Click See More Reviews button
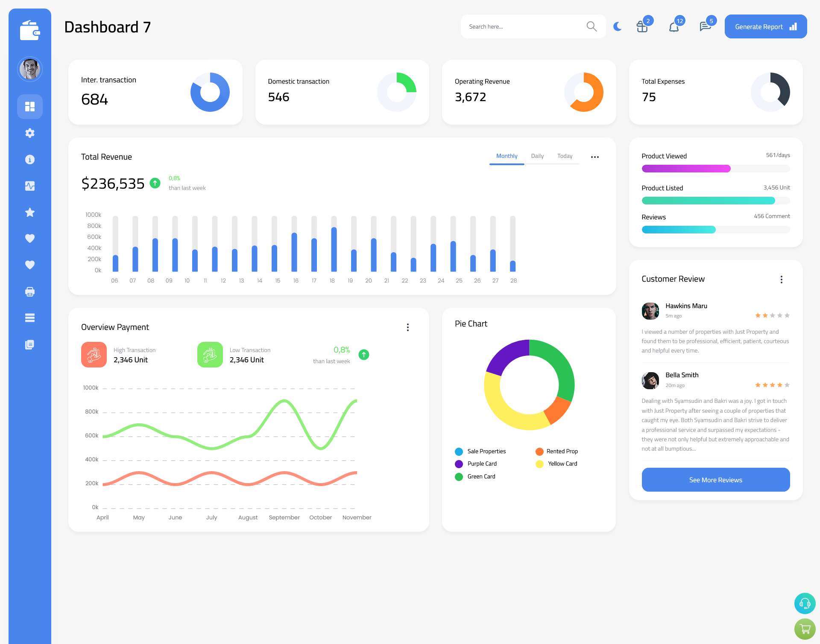 tap(715, 479)
